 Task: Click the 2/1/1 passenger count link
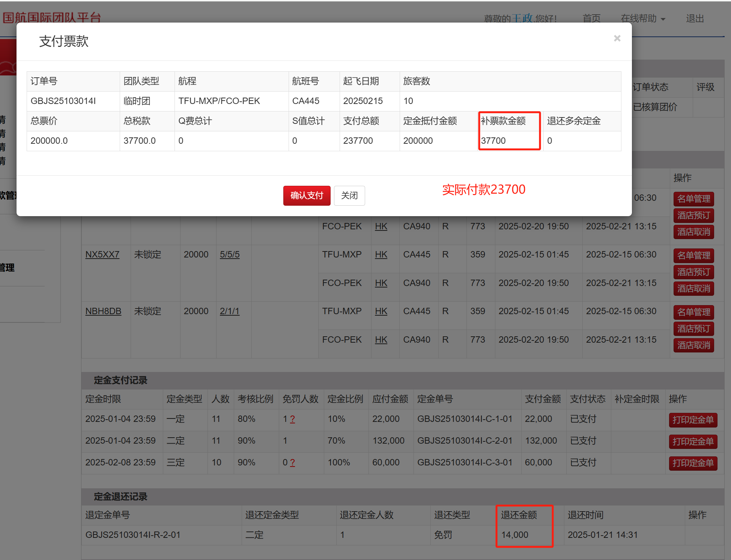[x=229, y=311]
